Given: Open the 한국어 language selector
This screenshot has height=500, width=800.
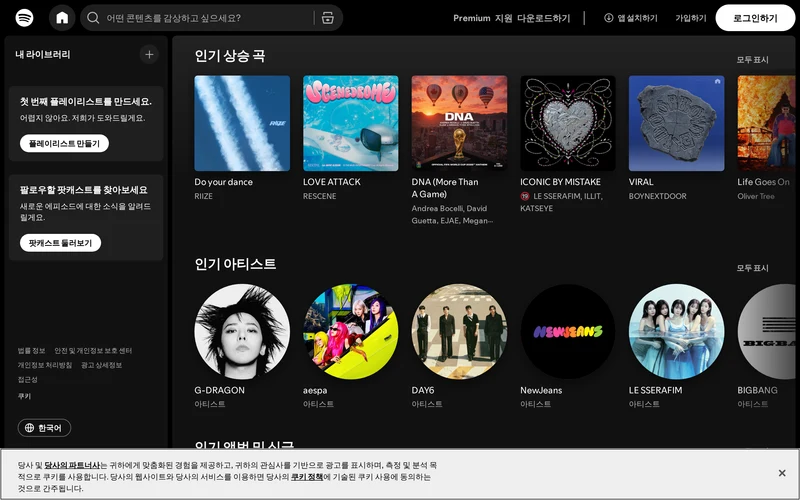Looking at the screenshot, I should 44,428.
